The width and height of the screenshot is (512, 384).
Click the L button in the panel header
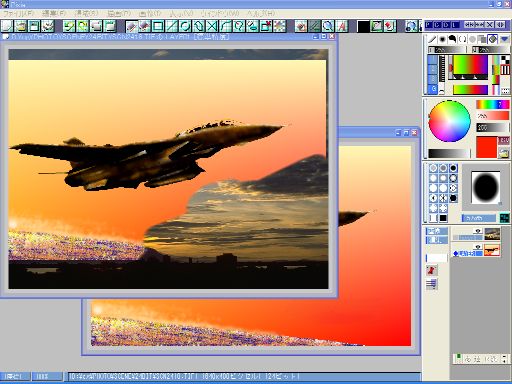point(456,25)
